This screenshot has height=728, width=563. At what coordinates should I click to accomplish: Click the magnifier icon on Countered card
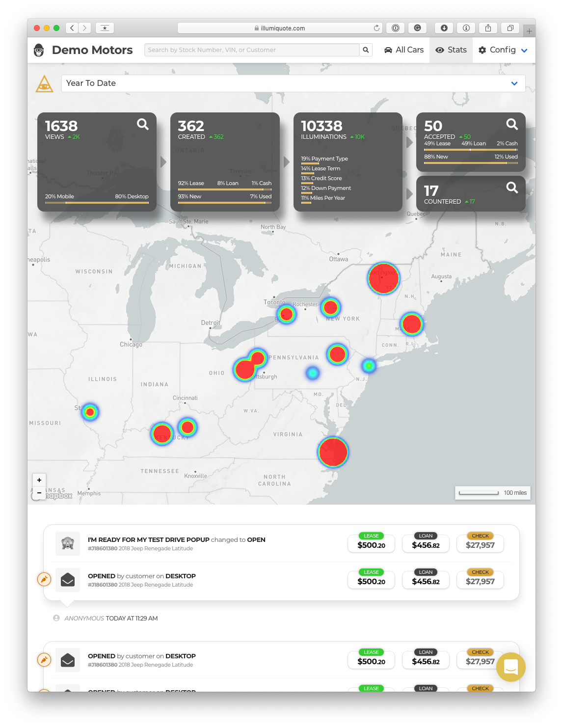pos(511,188)
